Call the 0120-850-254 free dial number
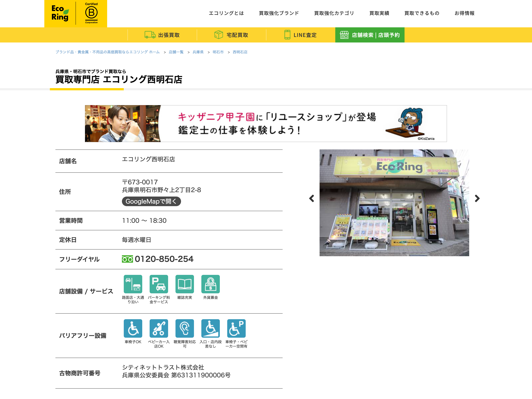 164,259
